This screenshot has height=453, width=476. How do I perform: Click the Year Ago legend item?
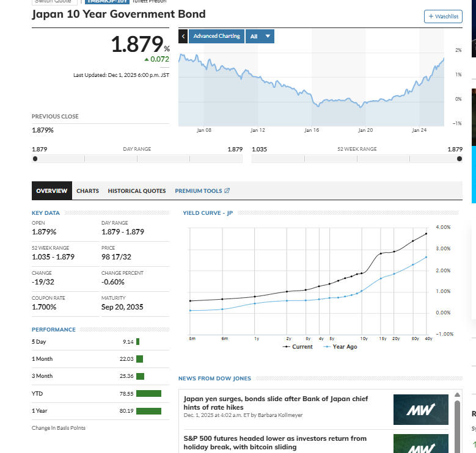click(x=340, y=347)
